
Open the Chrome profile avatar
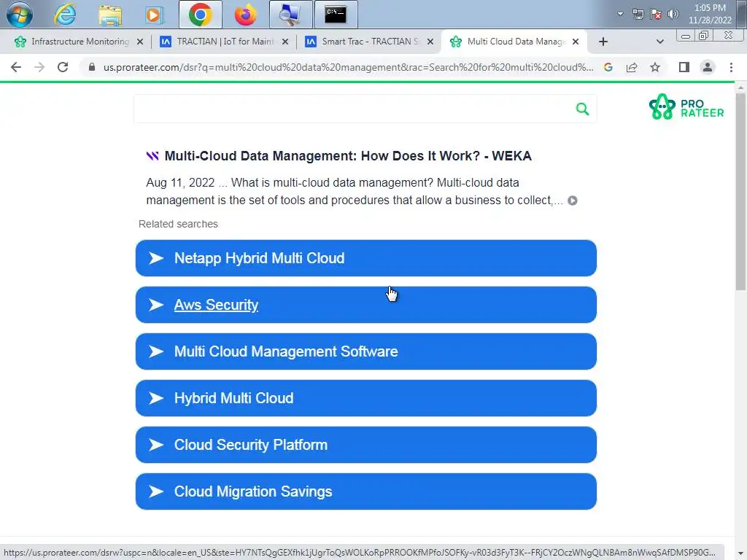tap(708, 67)
